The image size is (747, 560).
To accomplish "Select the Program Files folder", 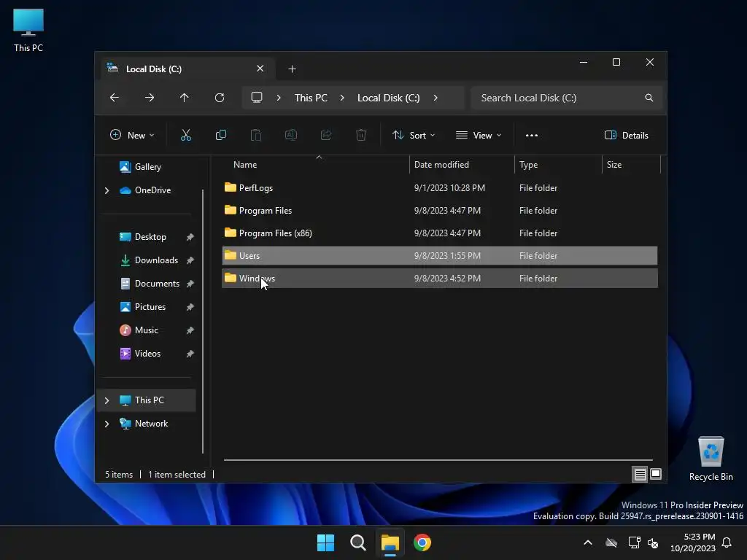I will [x=440, y=211].
